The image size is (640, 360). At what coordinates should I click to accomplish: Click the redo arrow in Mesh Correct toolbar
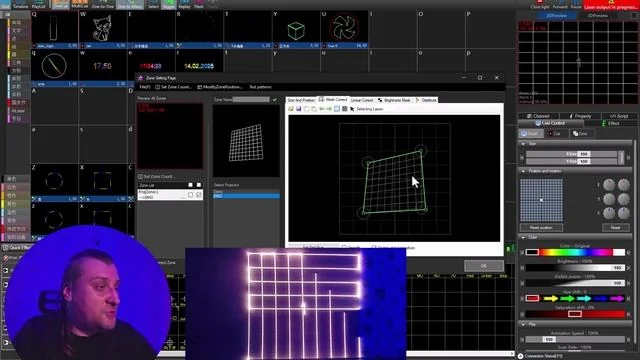pos(329,109)
